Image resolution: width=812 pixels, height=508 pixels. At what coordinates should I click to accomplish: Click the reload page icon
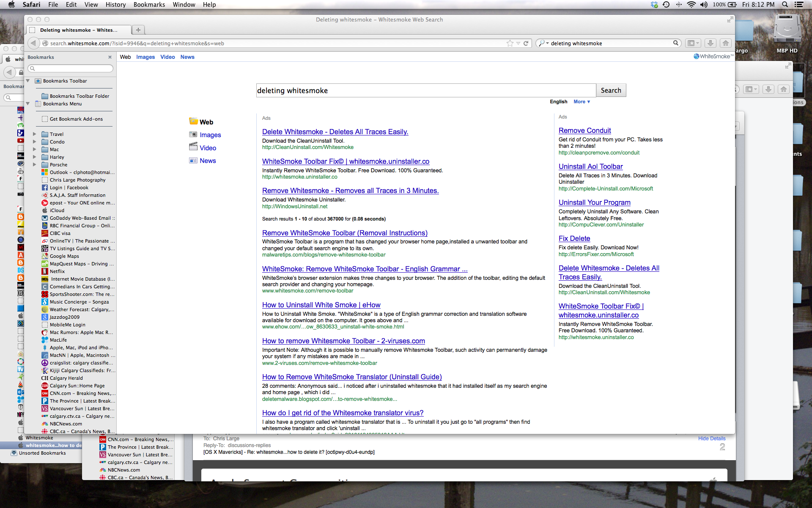pos(526,43)
